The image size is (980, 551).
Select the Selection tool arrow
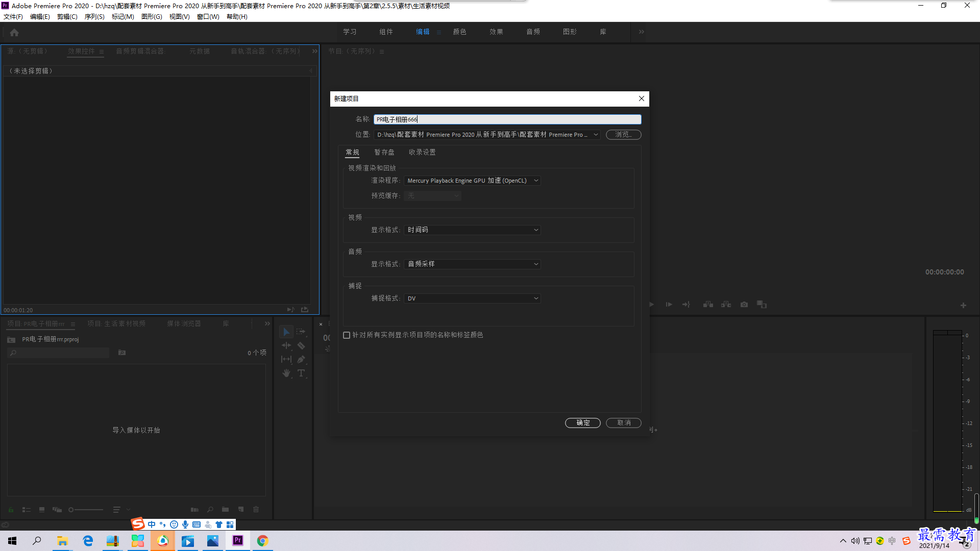[286, 332]
